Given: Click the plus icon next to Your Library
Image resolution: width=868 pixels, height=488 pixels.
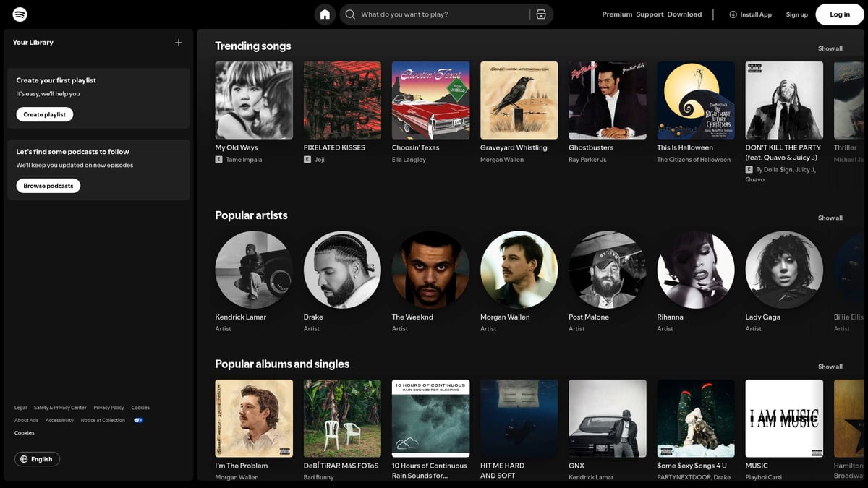Looking at the screenshot, I should pos(178,42).
